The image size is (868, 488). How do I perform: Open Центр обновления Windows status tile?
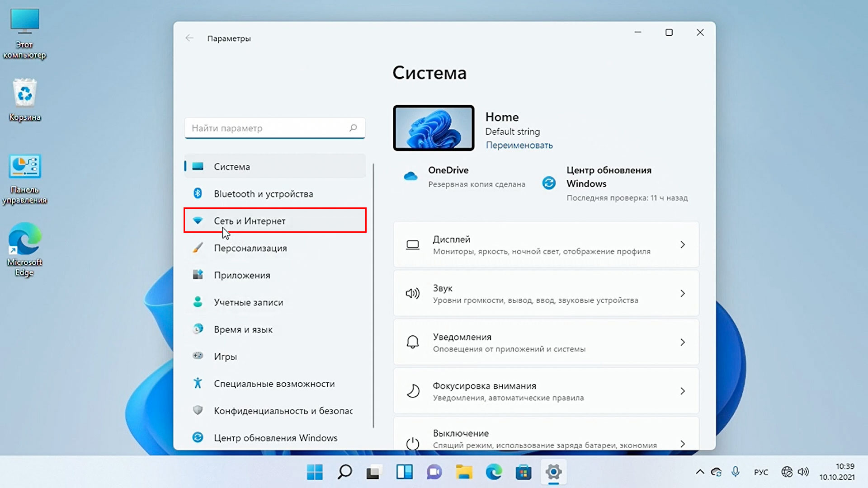[x=609, y=177]
